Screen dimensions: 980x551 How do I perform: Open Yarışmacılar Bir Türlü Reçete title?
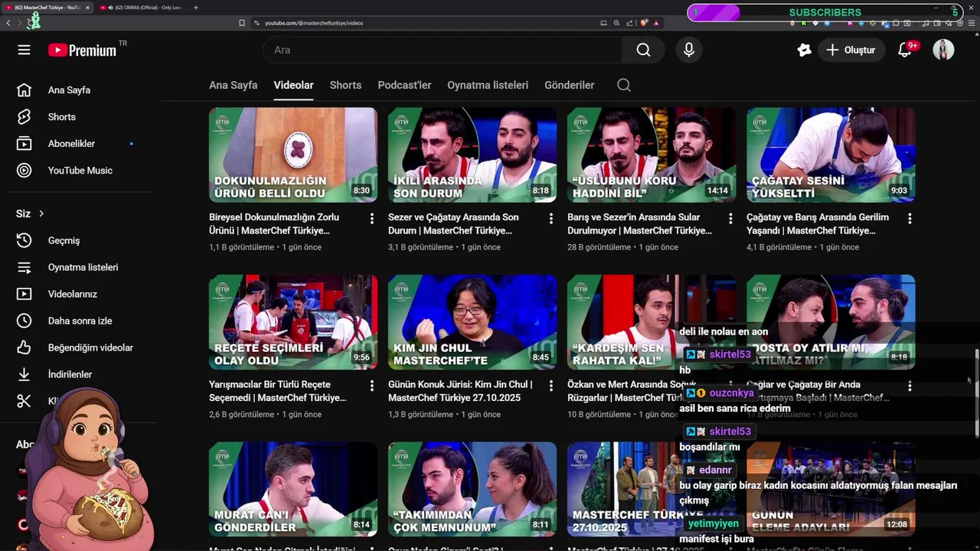(x=277, y=390)
